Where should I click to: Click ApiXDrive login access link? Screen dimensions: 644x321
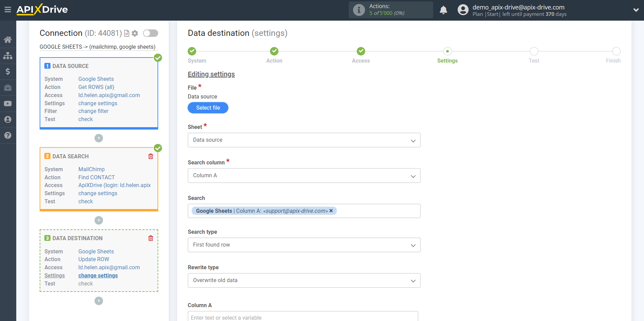[x=115, y=185]
